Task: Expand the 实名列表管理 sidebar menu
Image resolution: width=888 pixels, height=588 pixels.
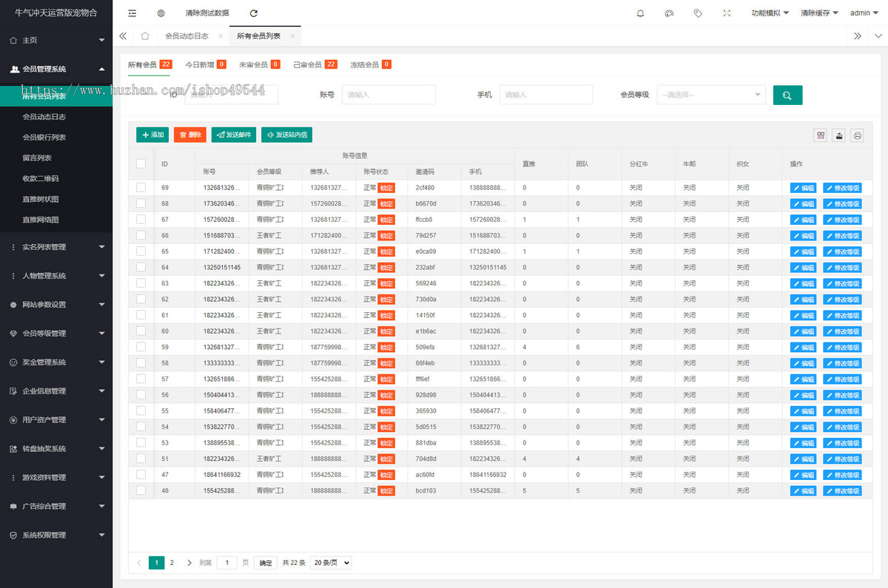Action: 56,247
